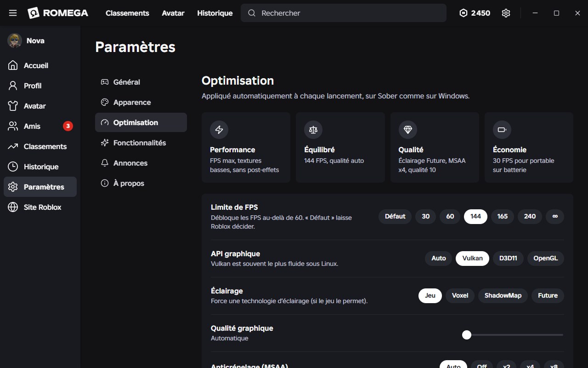This screenshot has width=588, height=368.
Task: Select Future lighting technology
Action: point(548,295)
